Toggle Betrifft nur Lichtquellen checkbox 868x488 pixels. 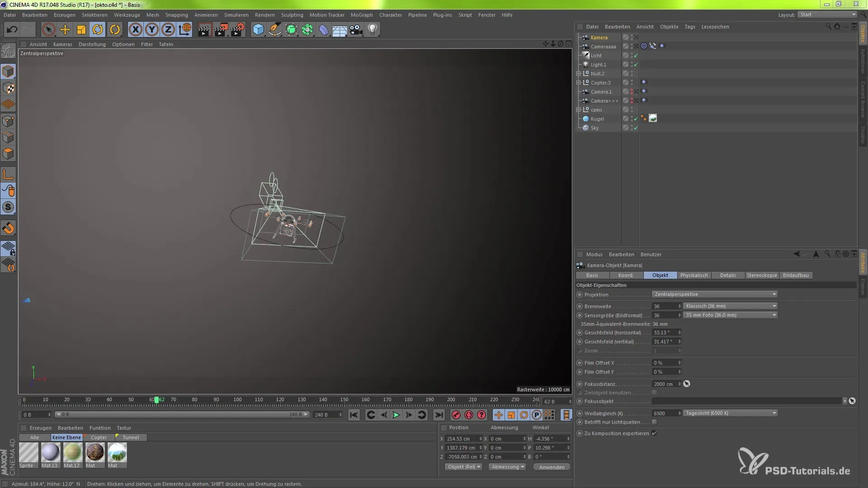(654, 422)
